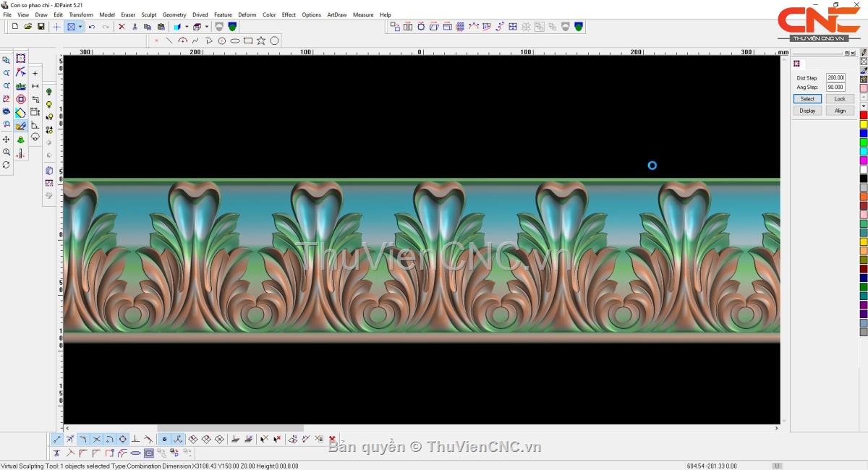Open the ArtDraw menu
The height and width of the screenshot is (470, 868).
click(336, 14)
